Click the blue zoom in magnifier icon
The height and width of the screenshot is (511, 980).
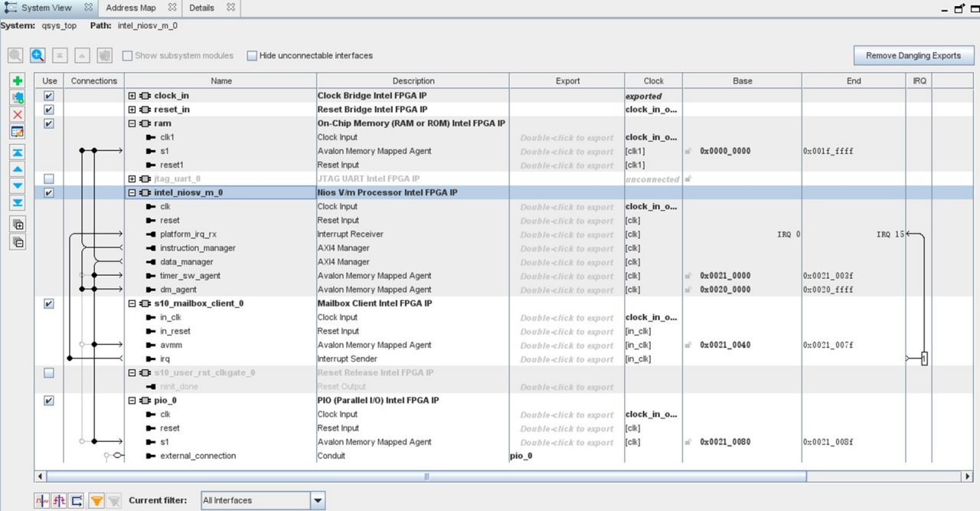click(38, 55)
